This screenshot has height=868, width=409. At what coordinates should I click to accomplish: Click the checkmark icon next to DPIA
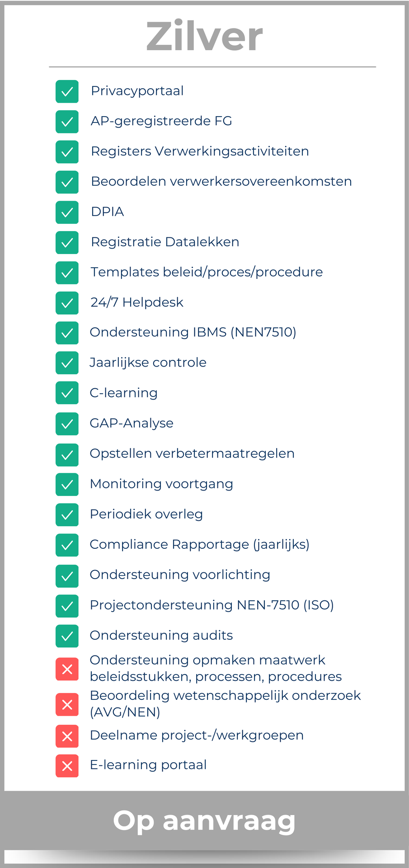coord(67,212)
